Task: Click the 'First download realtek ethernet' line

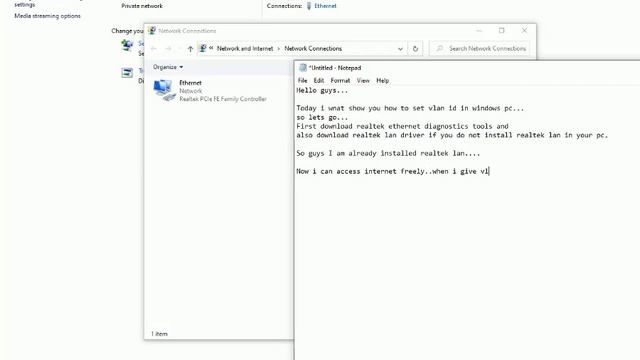Action: coord(402,126)
